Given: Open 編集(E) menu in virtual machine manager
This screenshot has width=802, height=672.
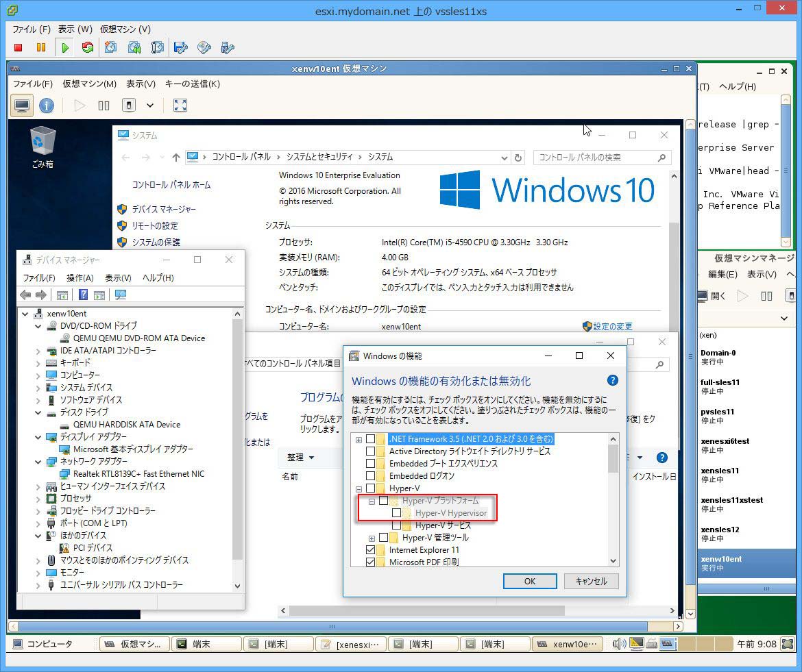Looking at the screenshot, I should pos(722,275).
